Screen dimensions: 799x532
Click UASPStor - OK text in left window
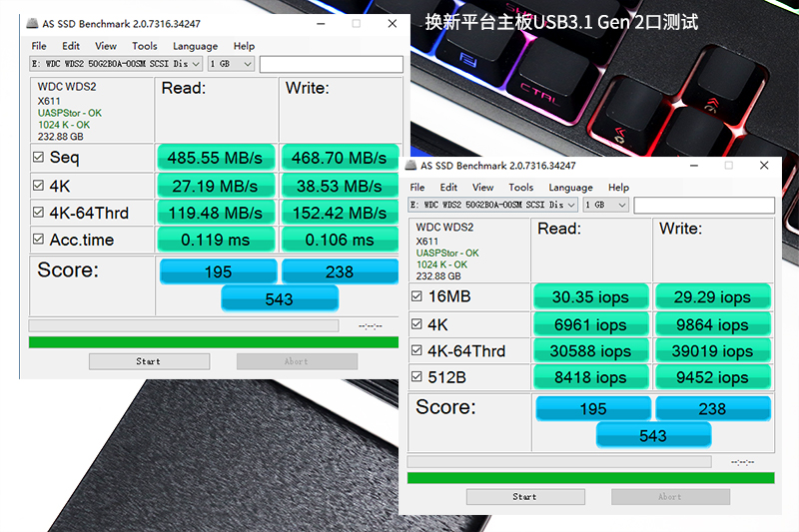[69, 113]
